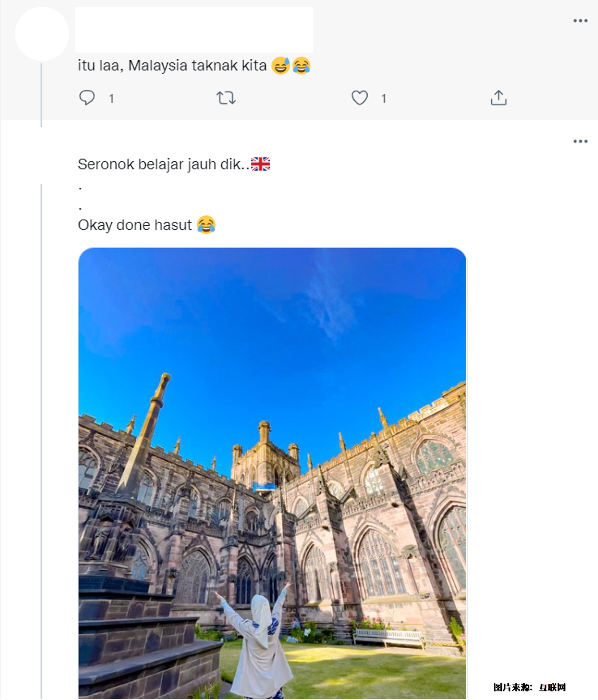Click the blank profile avatar circle
The width and height of the screenshot is (598, 700).
(x=42, y=34)
